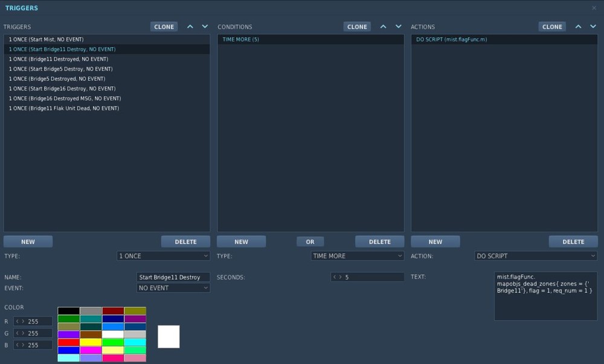Select trigger 'Start Bridge11 Destroy'
The image size is (604, 364).
click(107, 49)
